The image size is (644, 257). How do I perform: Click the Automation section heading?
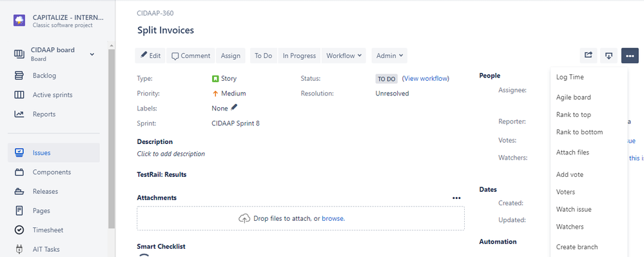coord(498,242)
